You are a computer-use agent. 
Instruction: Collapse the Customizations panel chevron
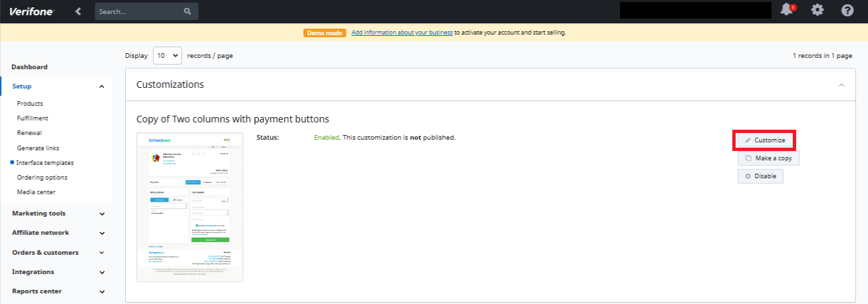(841, 85)
